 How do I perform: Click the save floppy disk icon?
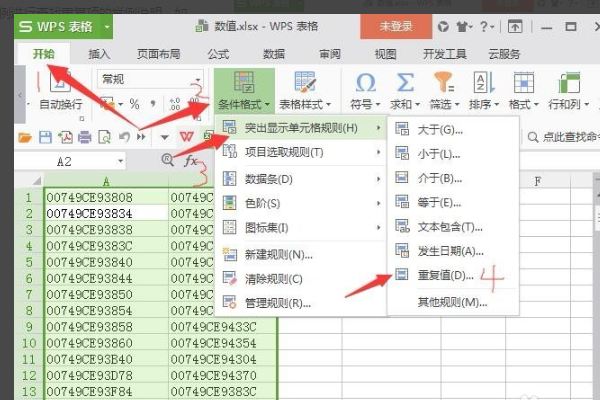coord(45,137)
